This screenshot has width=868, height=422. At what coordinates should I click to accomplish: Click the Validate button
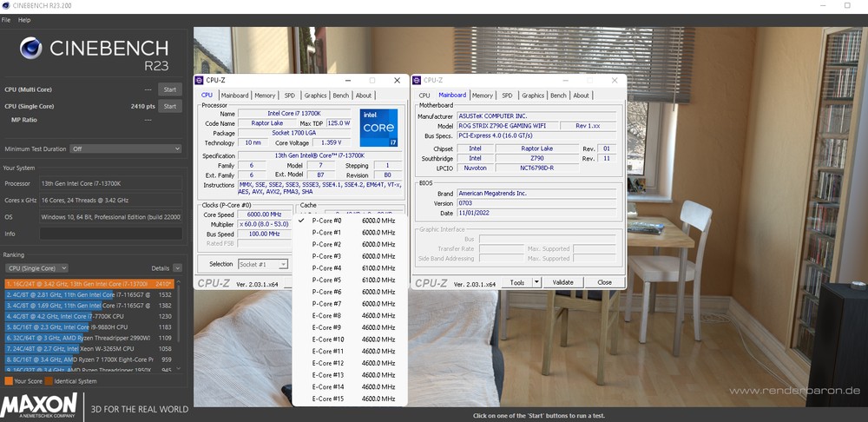[563, 282]
